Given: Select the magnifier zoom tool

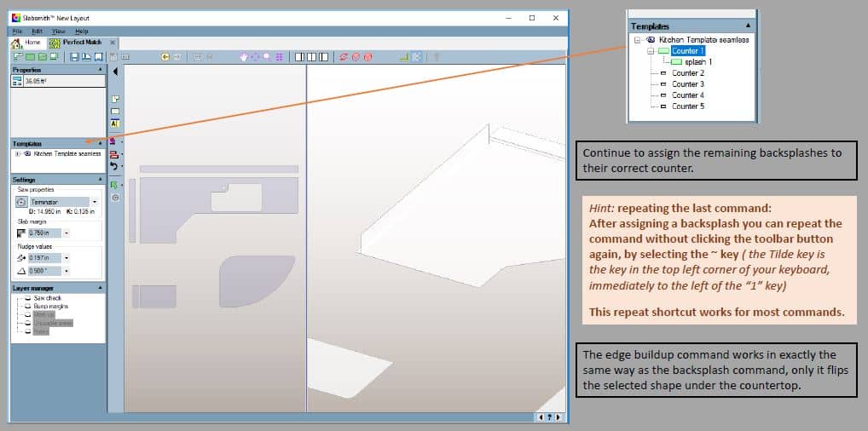Looking at the screenshot, I should coord(267,56).
